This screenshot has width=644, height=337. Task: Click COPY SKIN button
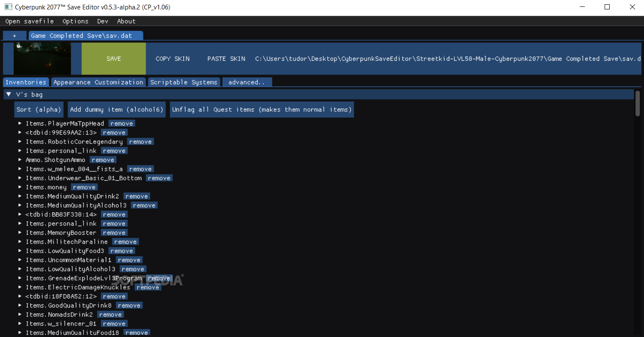[173, 59]
